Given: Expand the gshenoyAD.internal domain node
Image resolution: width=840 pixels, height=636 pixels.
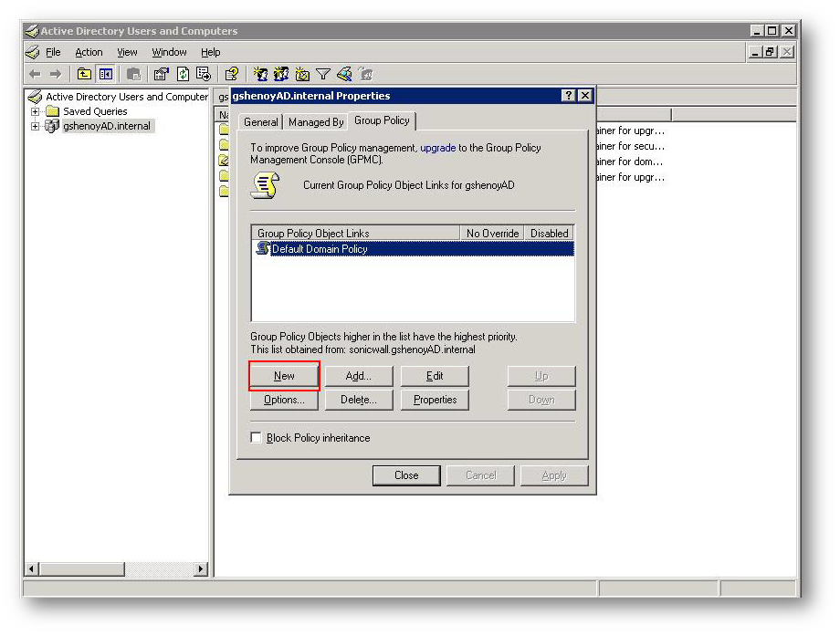Looking at the screenshot, I should pyautogui.click(x=36, y=126).
